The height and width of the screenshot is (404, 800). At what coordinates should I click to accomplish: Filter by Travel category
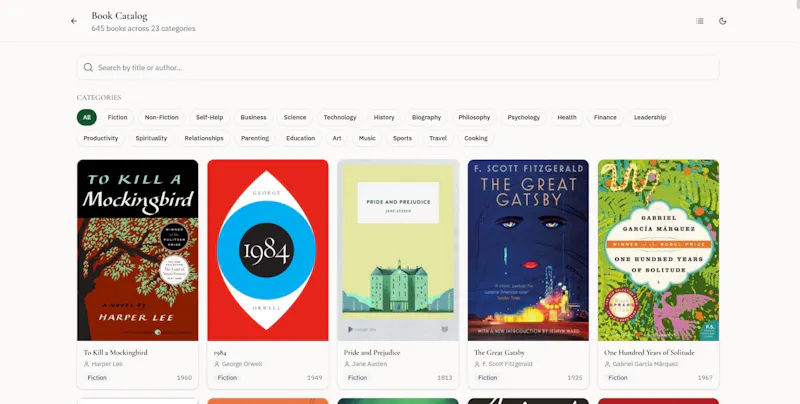click(438, 138)
